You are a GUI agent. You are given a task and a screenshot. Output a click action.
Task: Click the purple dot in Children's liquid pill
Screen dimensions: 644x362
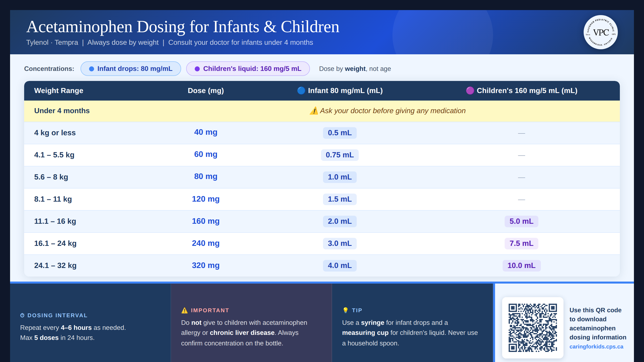[197, 69]
